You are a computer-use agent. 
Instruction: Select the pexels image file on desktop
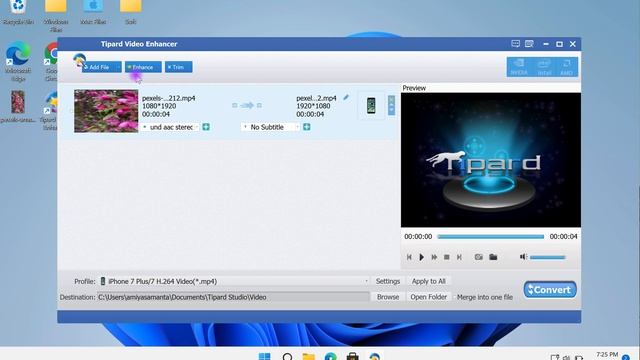[x=18, y=106]
